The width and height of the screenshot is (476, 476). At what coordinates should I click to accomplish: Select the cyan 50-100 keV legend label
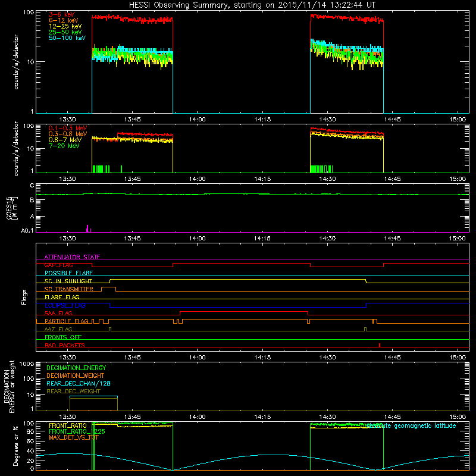67,37
